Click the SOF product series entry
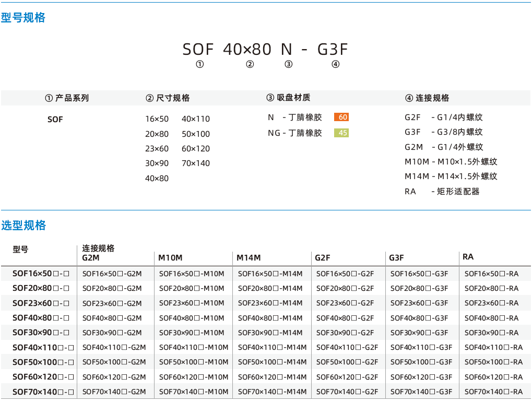Viewport: 532px width, 402px height. coord(55,120)
